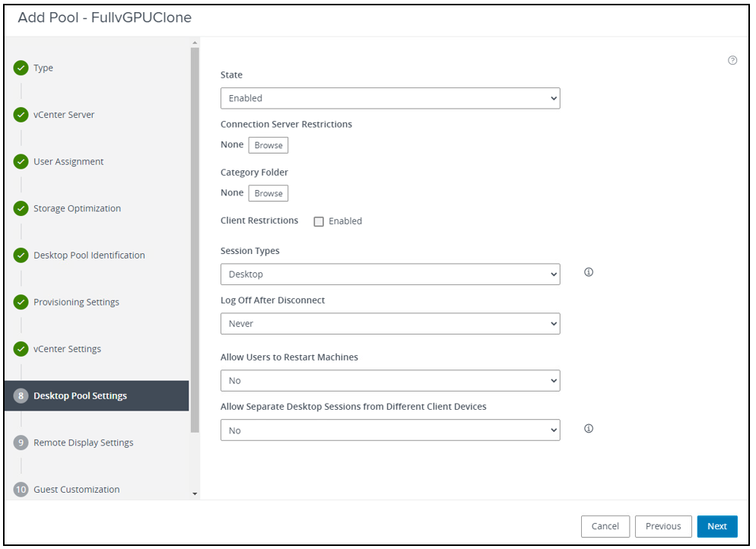Click the green checkmark beside Type step

21,68
